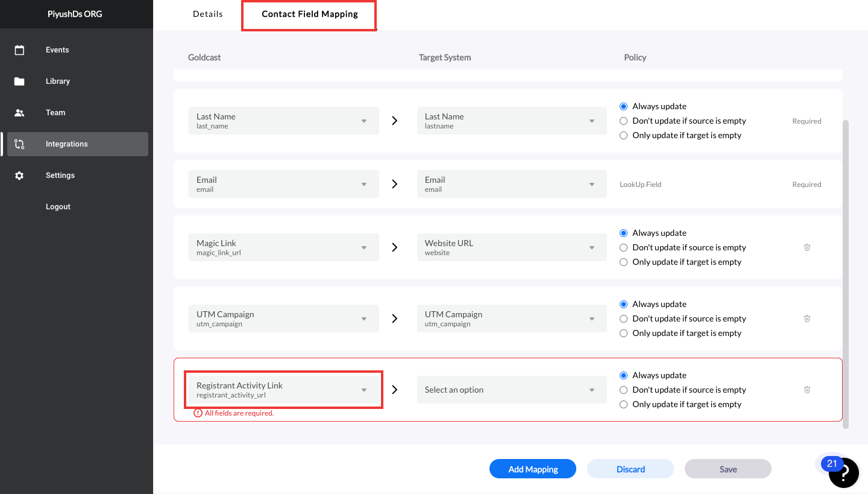Delete the UTM Campaign mapping via trash icon
The width and height of the screenshot is (868, 494).
tap(807, 318)
